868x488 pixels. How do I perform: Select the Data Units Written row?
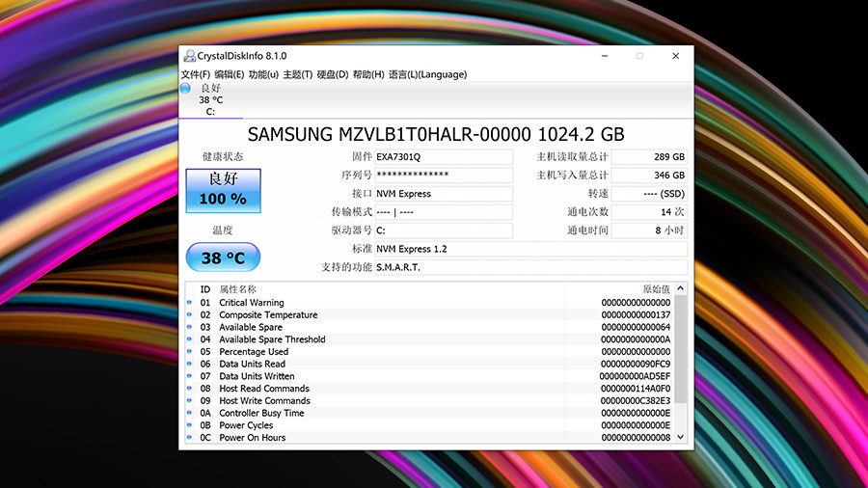(429, 376)
